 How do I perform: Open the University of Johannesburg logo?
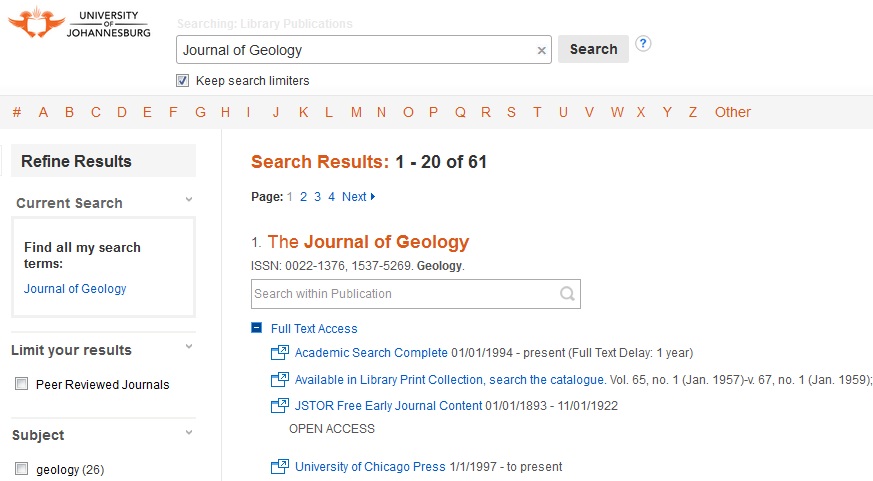(x=80, y=23)
